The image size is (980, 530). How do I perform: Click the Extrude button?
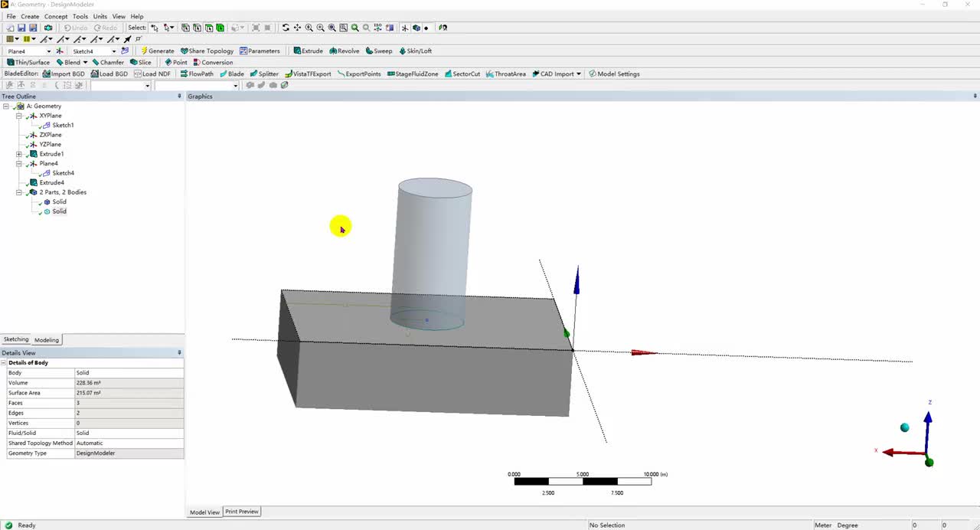pyautogui.click(x=309, y=51)
